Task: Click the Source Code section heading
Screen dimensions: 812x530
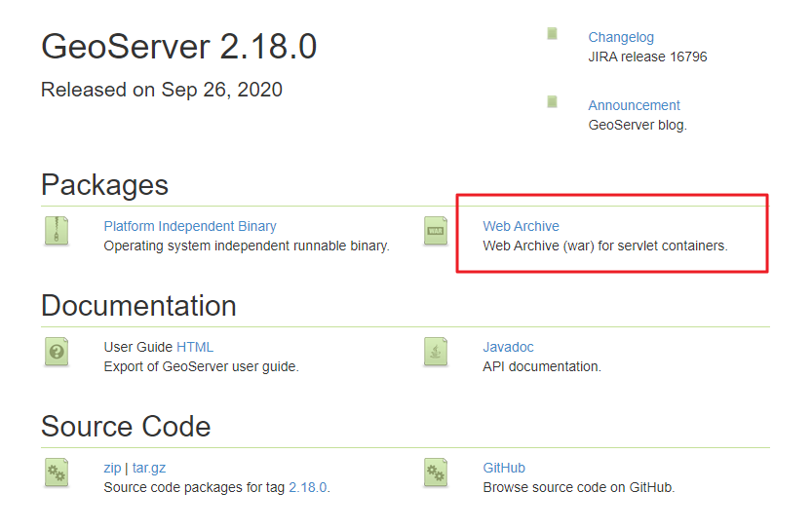Action: [x=126, y=426]
